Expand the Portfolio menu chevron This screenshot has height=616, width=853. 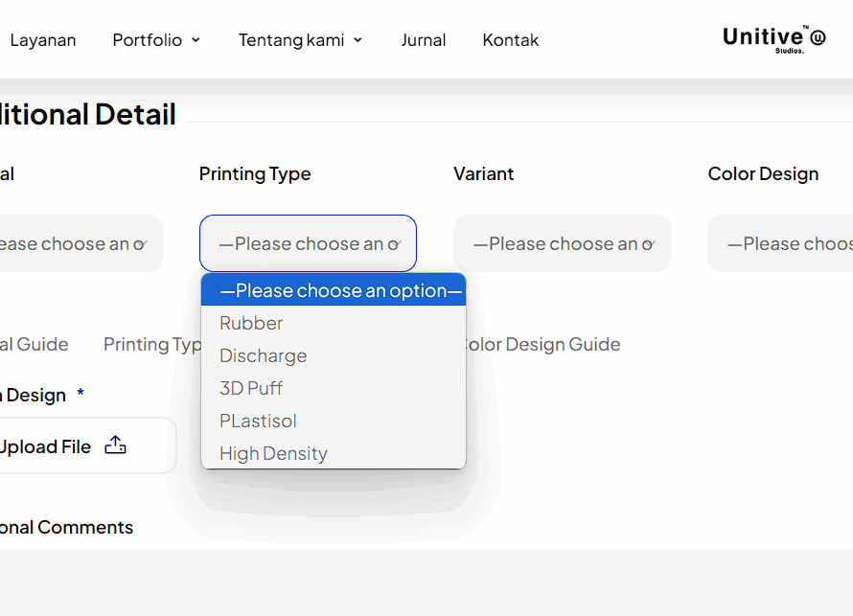click(x=196, y=40)
